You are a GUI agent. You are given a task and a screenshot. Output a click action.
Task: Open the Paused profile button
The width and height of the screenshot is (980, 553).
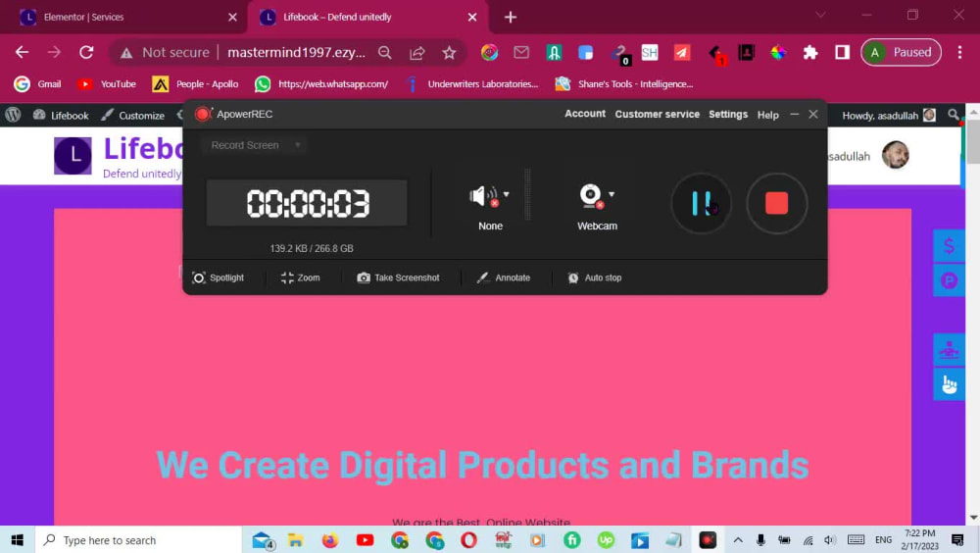pos(902,53)
